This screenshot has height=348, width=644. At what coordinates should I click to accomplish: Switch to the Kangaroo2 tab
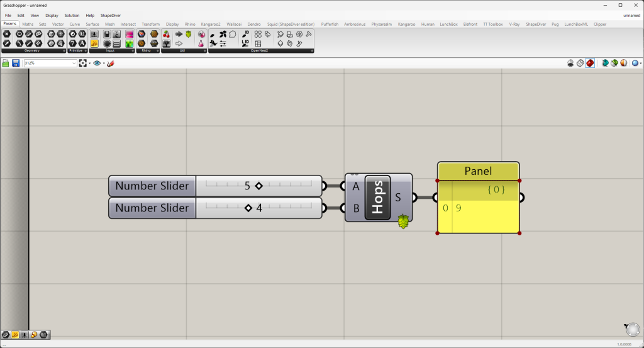(x=211, y=24)
